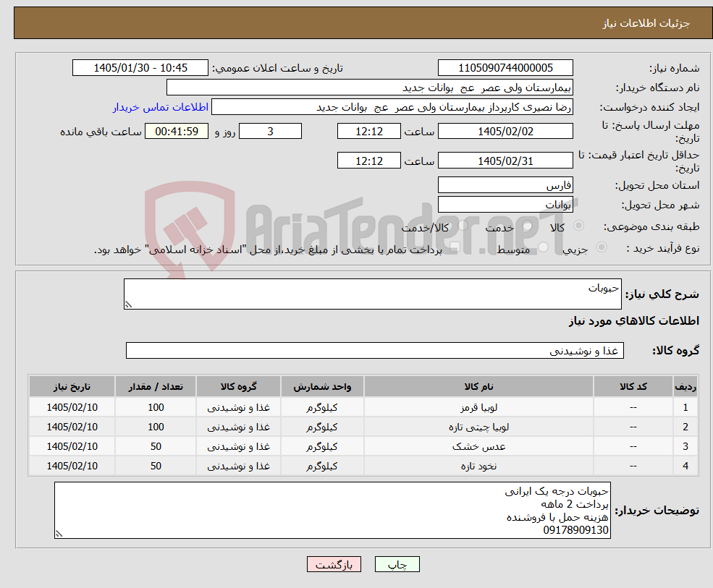This screenshot has width=713, height=588.
Task: Click the general description box حبوبات
Action: [372, 294]
